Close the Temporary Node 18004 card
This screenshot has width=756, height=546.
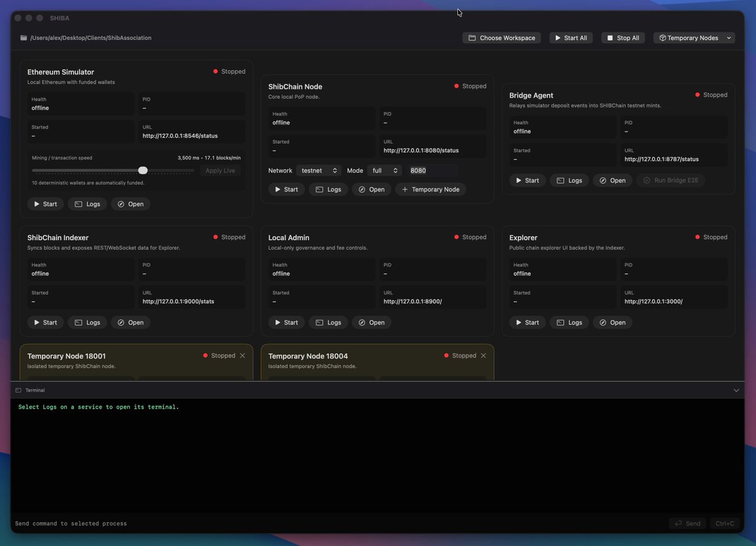point(484,356)
